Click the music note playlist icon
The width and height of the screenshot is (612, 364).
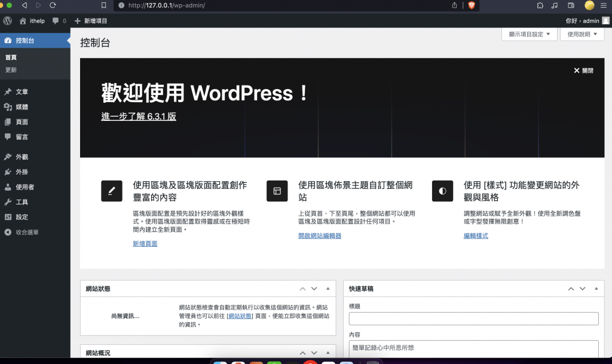point(555,5)
